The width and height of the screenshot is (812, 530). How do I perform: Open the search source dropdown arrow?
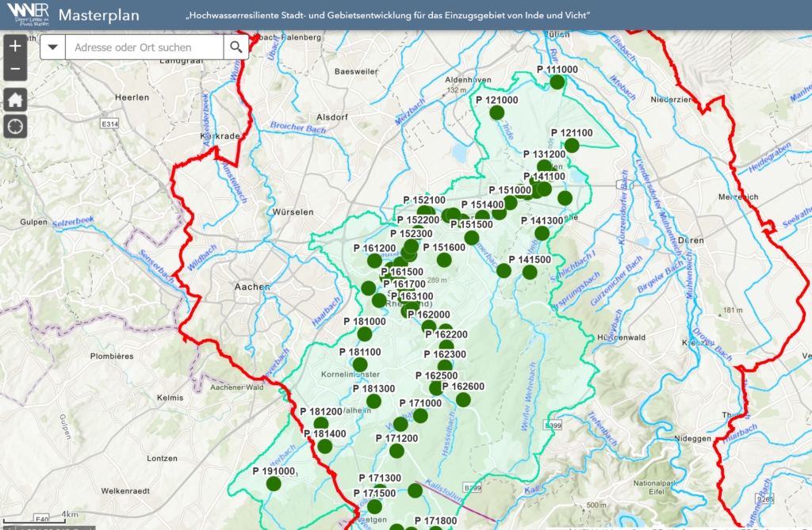click(x=53, y=48)
